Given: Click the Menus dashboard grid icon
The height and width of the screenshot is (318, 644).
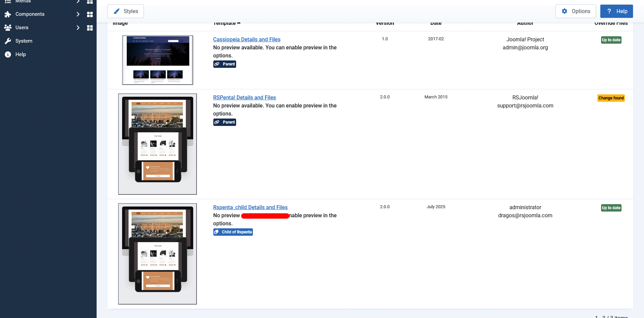Looking at the screenshot, I should point(90,2).
